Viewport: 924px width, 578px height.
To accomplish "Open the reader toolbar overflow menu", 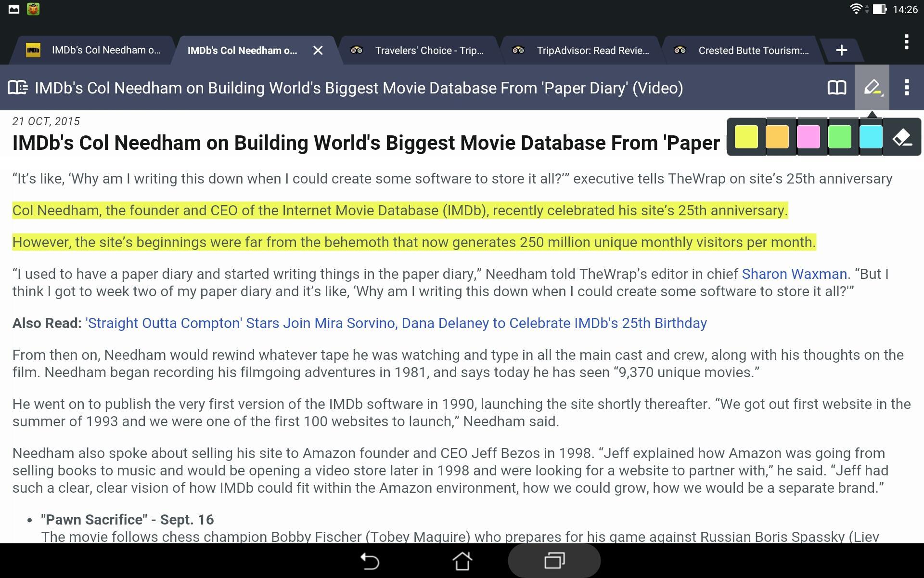I will click(x=907, y=88).
